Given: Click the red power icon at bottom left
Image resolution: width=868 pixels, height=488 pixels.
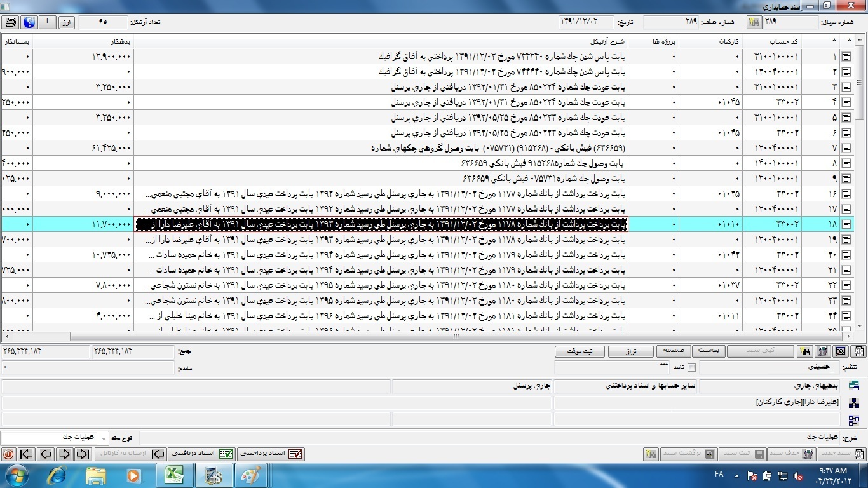Looking at the screenshot, I should coord(8,454).
